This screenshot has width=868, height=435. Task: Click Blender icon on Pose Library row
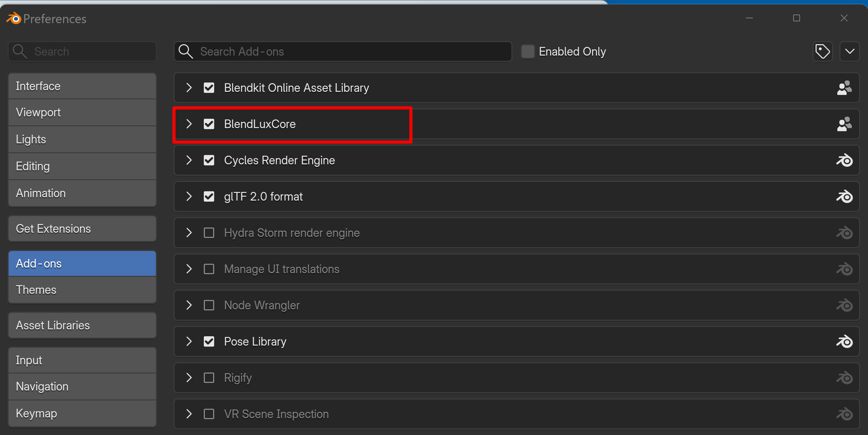pyautogui.click(x=844, y=341)
